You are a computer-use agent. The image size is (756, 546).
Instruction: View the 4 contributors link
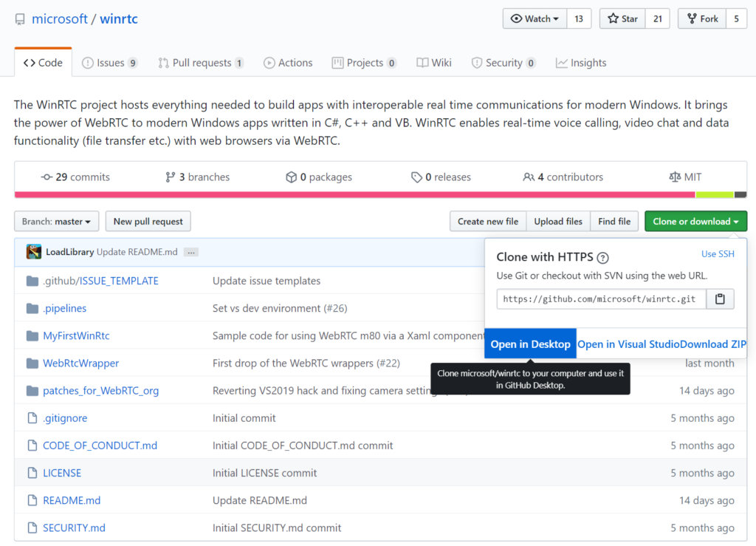(x=563, y=177)
